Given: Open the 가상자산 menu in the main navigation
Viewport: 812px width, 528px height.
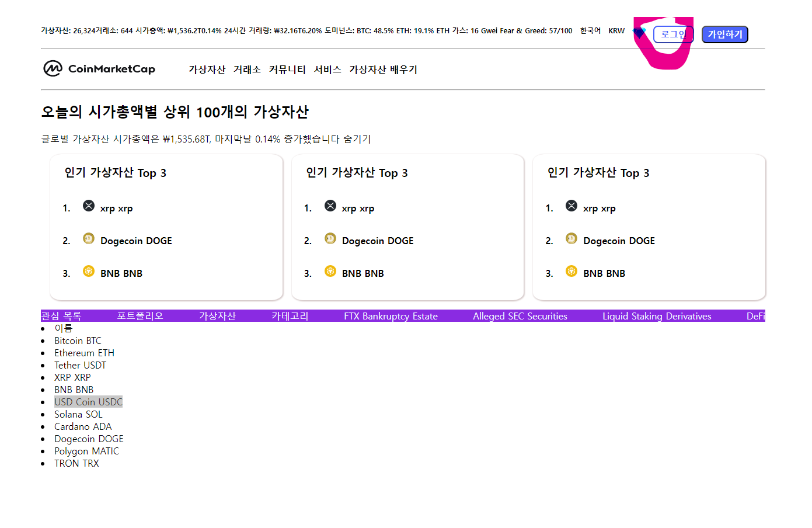Looking at the screenshot, I should [x=207, y=70].
